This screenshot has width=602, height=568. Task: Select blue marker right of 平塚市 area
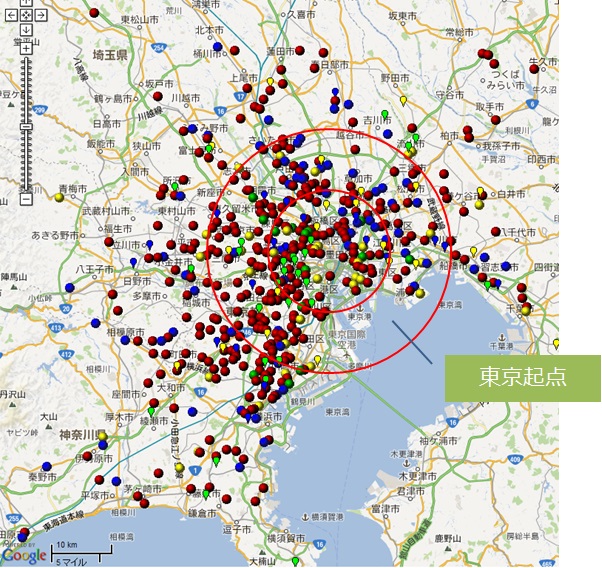(116, 480)
